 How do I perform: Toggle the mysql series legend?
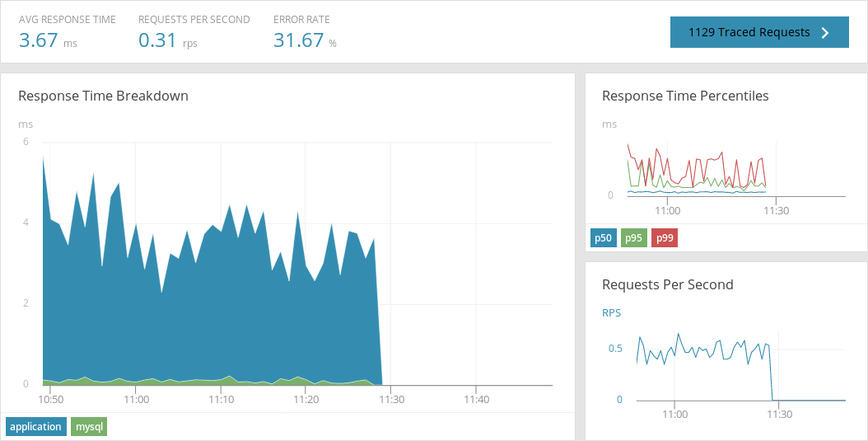point(89,427)
